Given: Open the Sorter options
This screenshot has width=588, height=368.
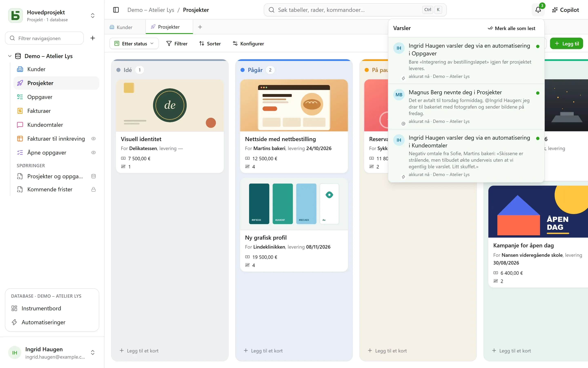Looking at the screenshot, I should 210,44.
